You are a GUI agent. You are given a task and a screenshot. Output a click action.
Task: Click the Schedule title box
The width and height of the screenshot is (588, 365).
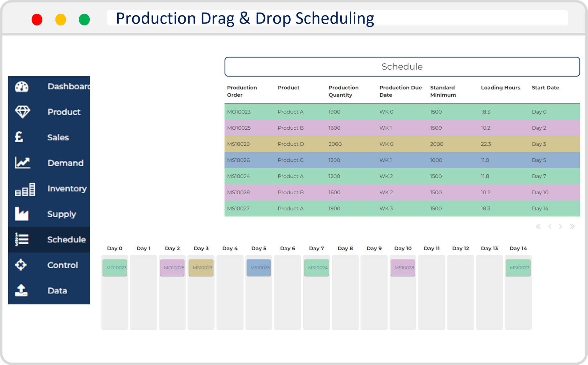[x=402, y=67]
